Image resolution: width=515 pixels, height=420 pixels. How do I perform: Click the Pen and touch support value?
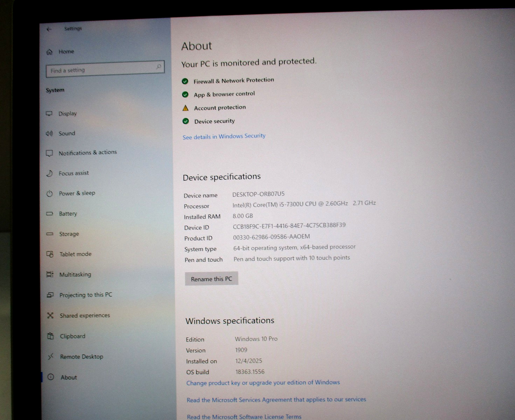pyautogui.click(x=292, y=258)
